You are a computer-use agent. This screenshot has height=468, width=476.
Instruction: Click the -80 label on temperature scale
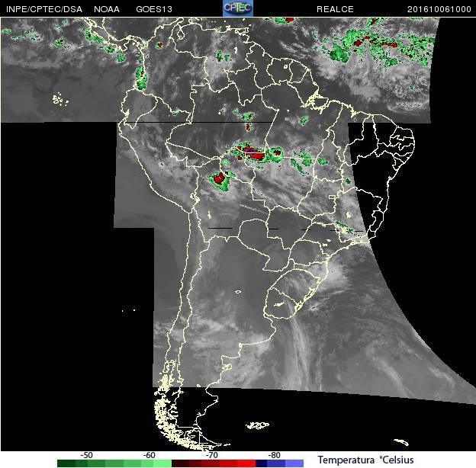274,455
